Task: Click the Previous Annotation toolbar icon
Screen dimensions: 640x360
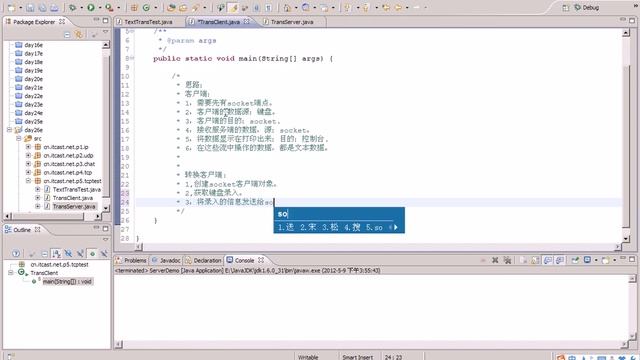Action: [x=366, y=7]
